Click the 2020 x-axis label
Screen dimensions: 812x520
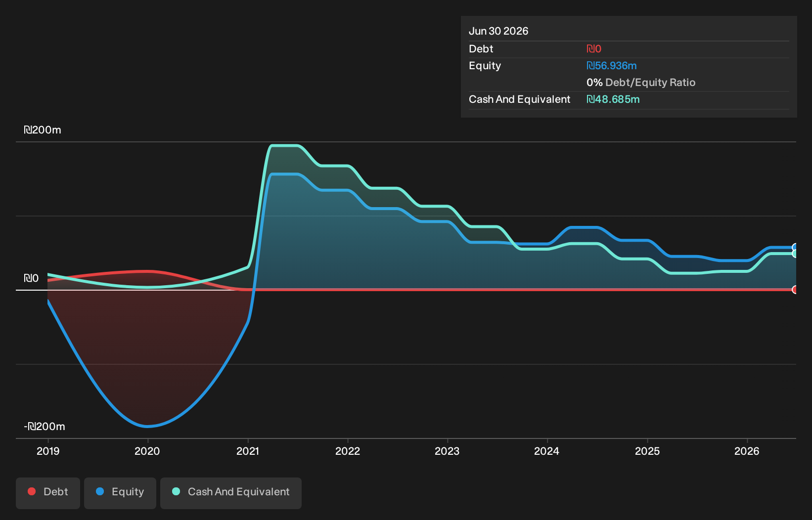click(x=147, y=451)
